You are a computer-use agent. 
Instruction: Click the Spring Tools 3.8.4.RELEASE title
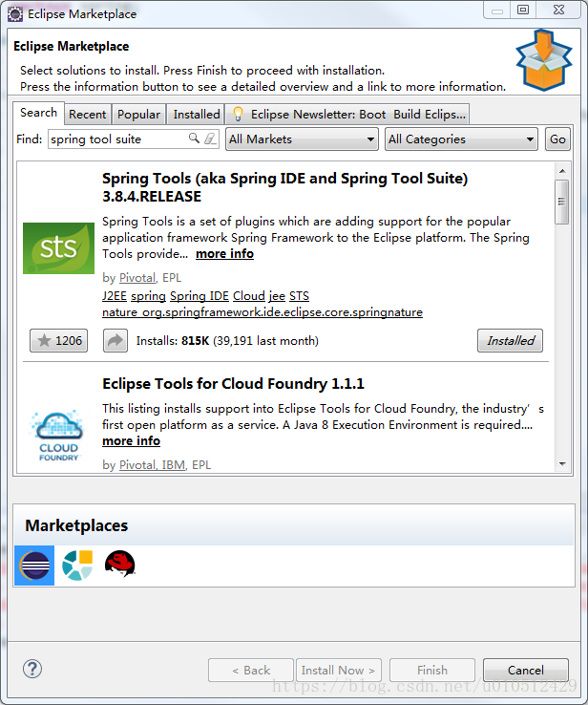point(284,187)
